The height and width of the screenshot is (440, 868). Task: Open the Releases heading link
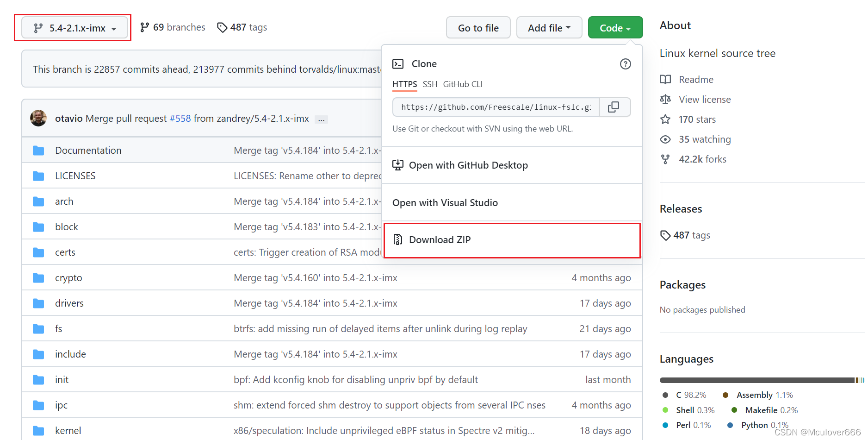(681, 209)
